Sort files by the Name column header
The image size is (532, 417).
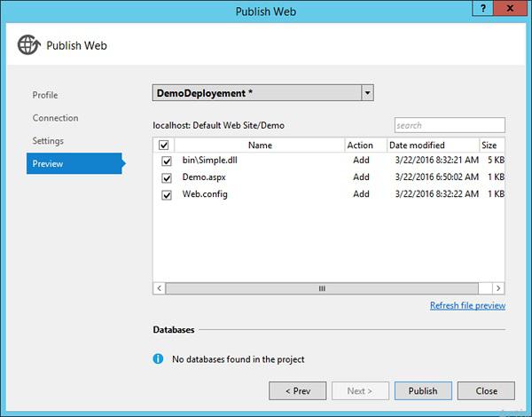(x=260, y=145)
